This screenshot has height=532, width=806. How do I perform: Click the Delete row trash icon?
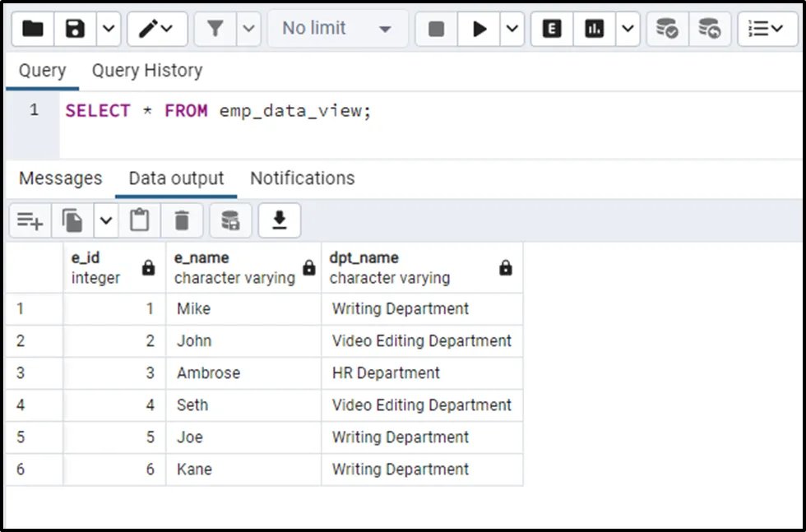pos(182,220)
